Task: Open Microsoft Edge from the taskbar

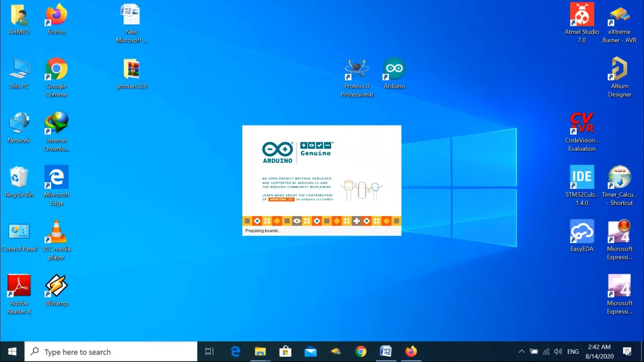Action: click(x=235, y=352)
